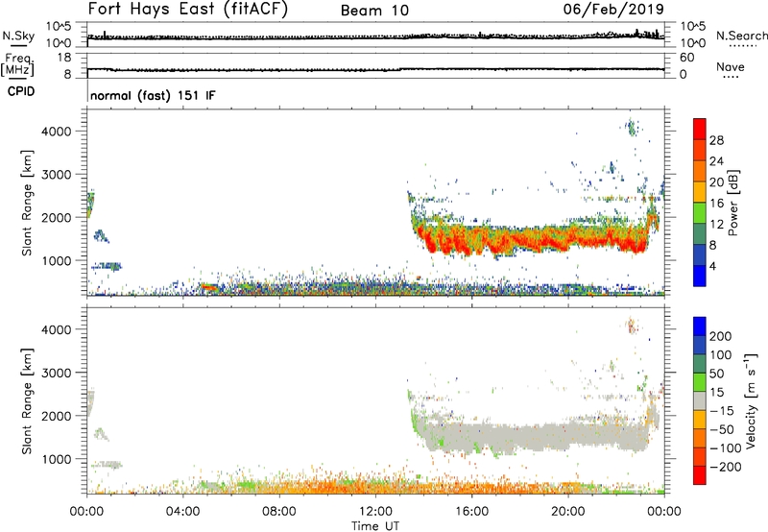Select the '1000' tick on the velocity panel axis
This screenshot has width=768, height=532.
(57, 459)
